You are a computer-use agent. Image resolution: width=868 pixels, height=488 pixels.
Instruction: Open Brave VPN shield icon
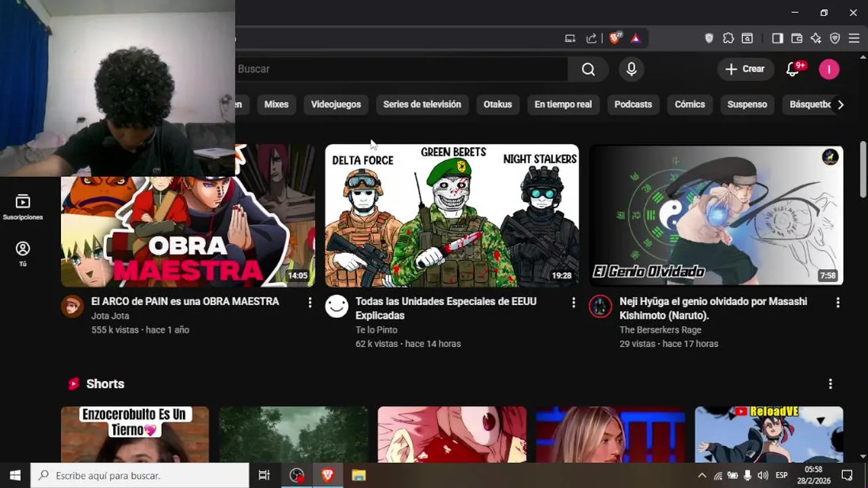coord(835,39)
